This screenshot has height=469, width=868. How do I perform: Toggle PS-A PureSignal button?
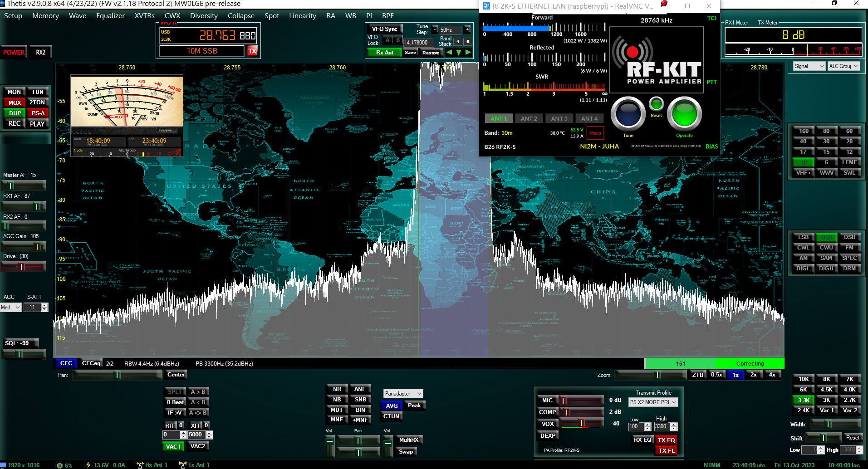[x=38, y=113]
